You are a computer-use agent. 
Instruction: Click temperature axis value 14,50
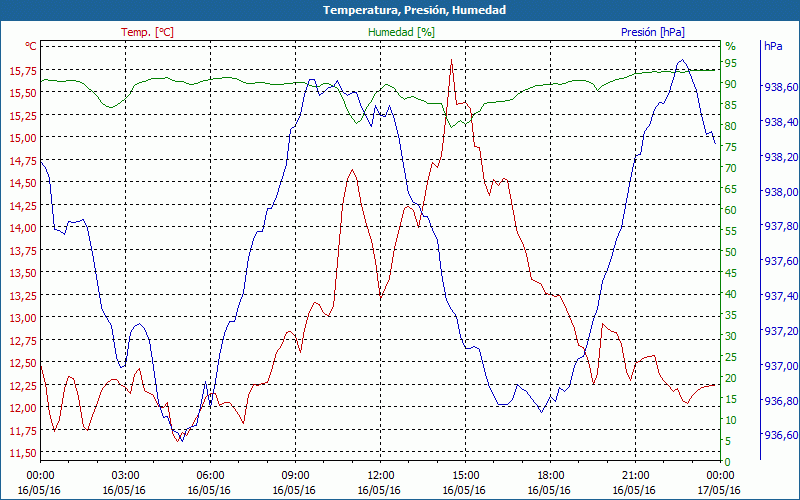point(23,182)
